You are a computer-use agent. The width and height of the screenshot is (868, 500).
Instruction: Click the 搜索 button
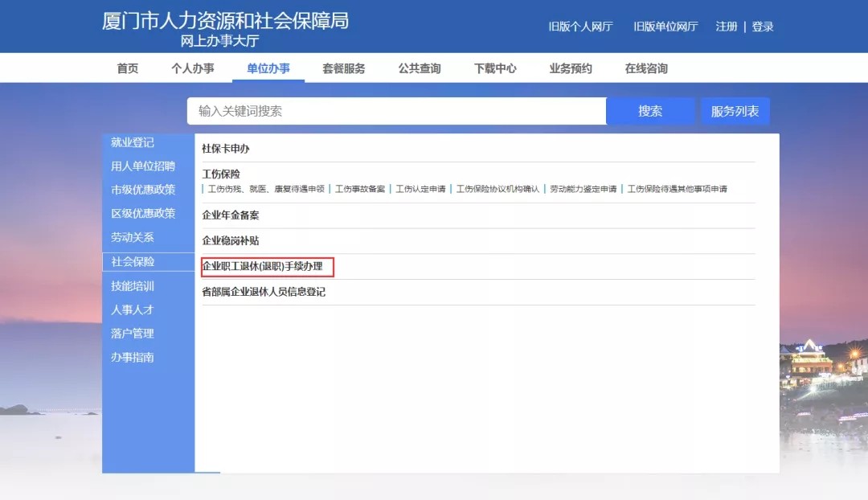coord(650,111)
